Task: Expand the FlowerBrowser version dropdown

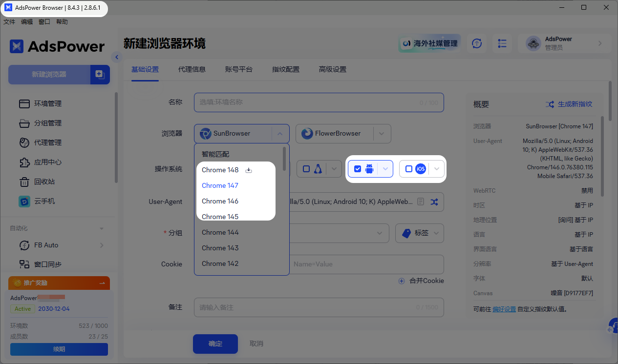Action: 382,133
